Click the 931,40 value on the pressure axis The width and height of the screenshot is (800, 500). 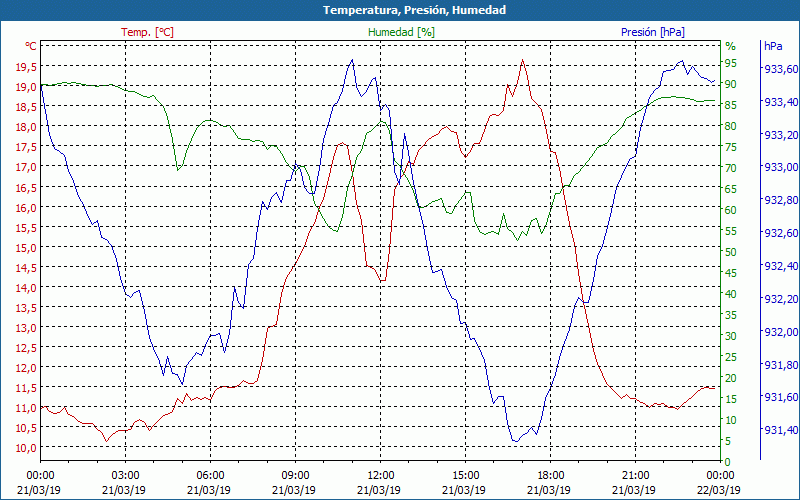point(781,430)
